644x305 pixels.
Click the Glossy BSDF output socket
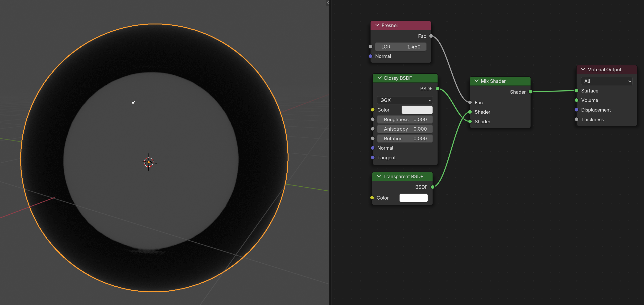[438, 88]
